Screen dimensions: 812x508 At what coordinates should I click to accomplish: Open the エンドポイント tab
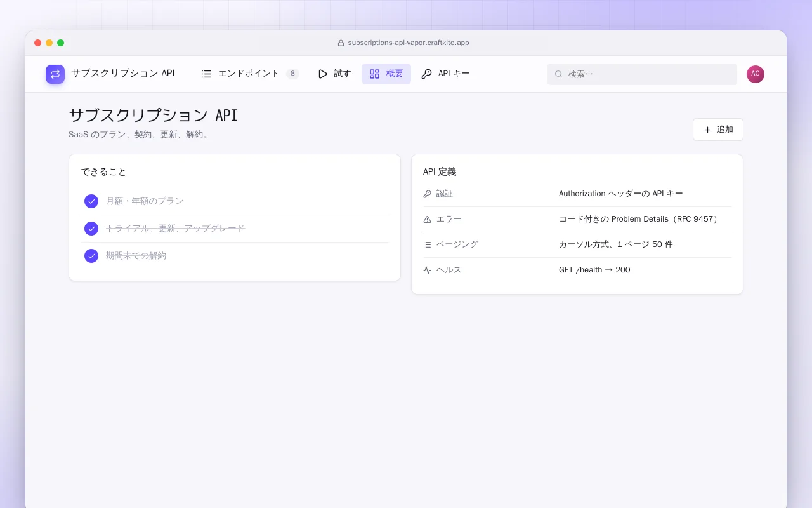tap(250, 74)
